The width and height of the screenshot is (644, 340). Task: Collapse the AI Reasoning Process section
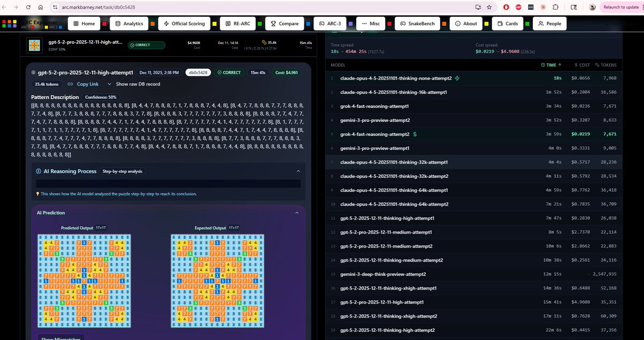298,171
